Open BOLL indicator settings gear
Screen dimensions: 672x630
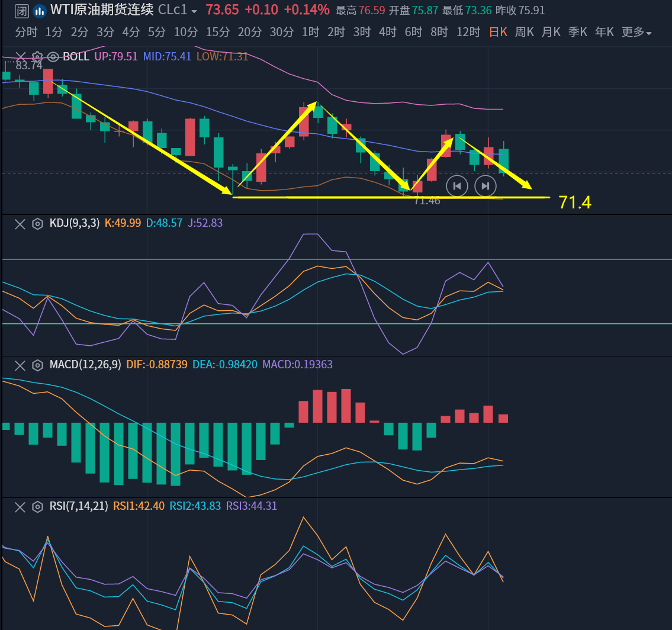pos(37,57)
